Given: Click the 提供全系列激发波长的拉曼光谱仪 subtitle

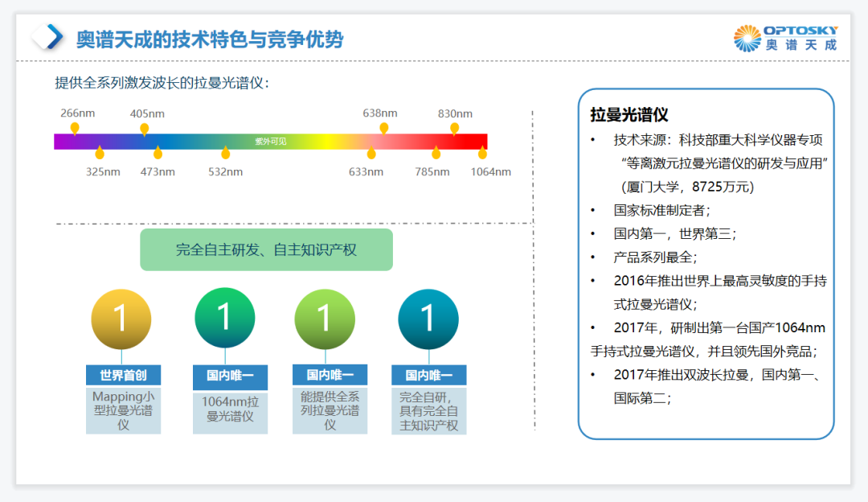Looking at the screenshot, I should 162,83.
